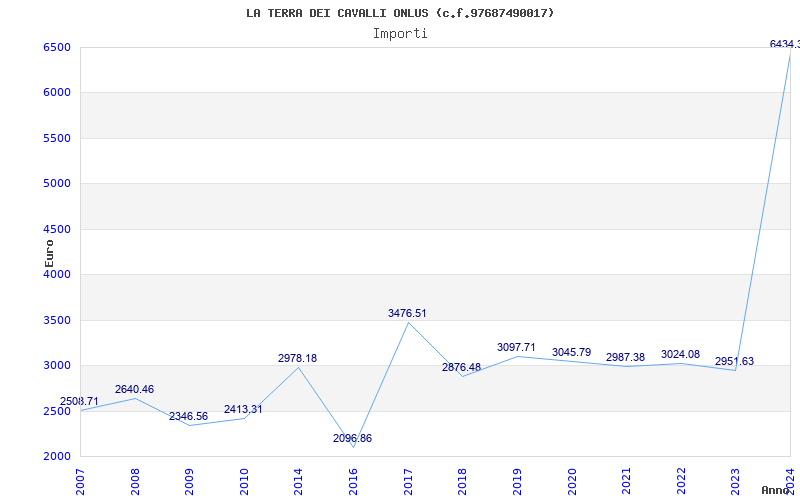Screen dimensions: 800x500
Task: Select the 2508.71 data label
Action: (x=79, y=402)
